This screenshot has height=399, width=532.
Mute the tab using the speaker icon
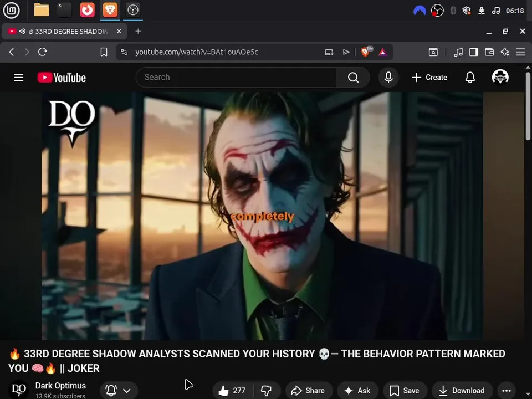(22, 31)
